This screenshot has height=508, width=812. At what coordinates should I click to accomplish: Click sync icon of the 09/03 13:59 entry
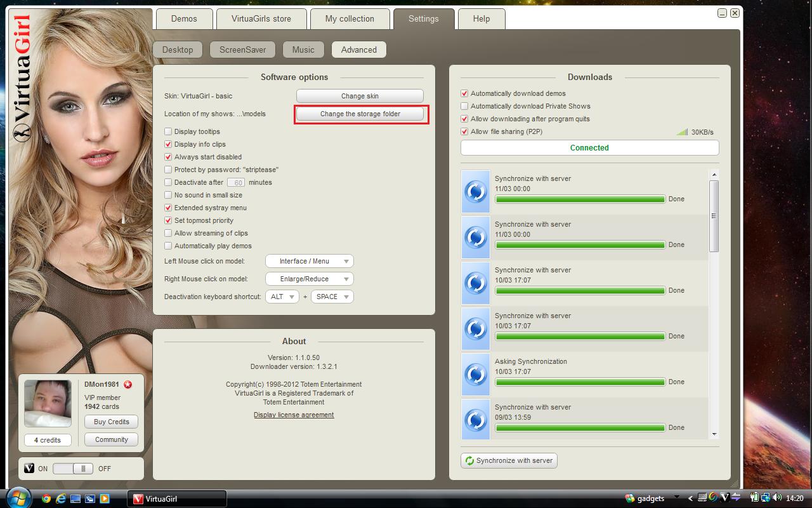pyautogui.click(x=475, y=420)
